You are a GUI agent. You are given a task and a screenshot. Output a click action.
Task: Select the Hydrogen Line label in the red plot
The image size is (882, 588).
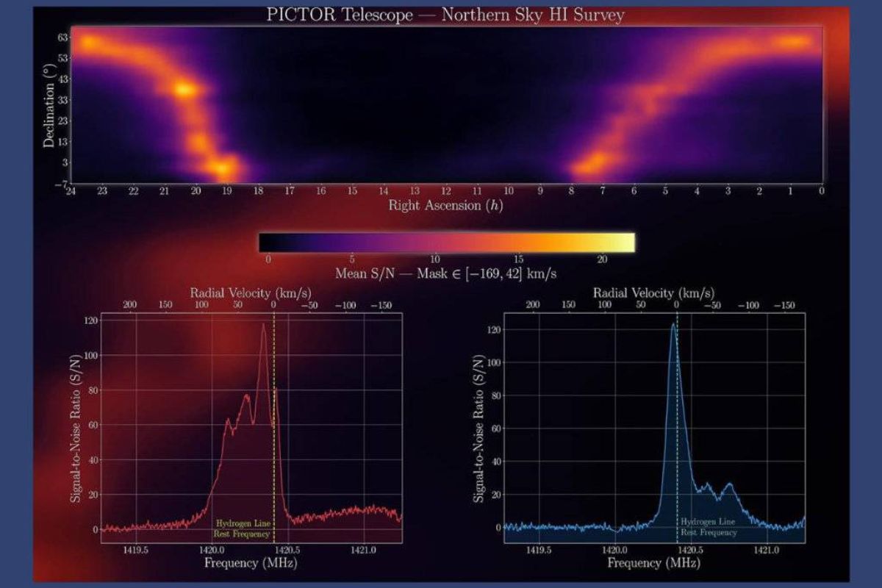tap(243, 528)
